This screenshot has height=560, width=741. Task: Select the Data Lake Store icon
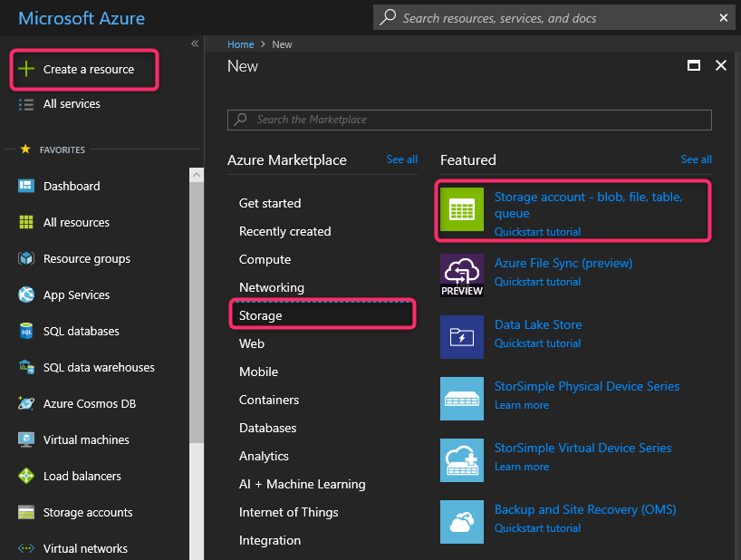pyautogui.click(x=462, y=337)
